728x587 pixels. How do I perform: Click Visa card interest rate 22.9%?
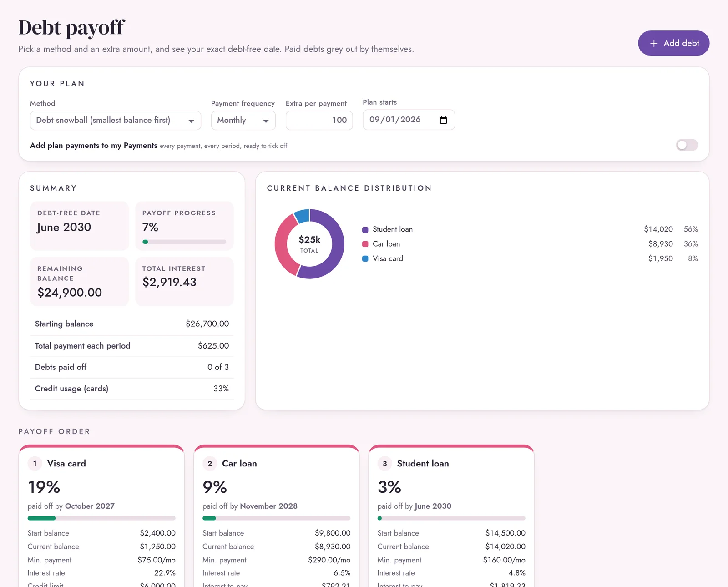[x=165, y=573]
